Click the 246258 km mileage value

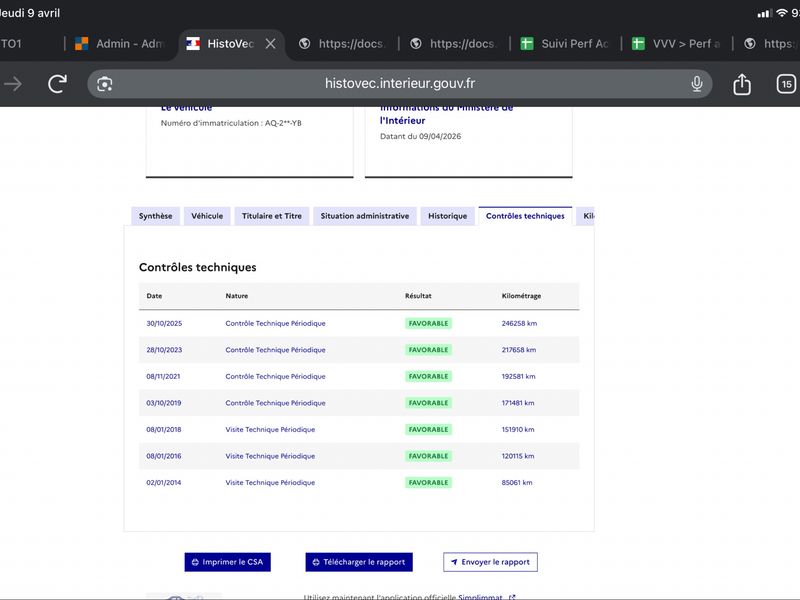[519, 323]
